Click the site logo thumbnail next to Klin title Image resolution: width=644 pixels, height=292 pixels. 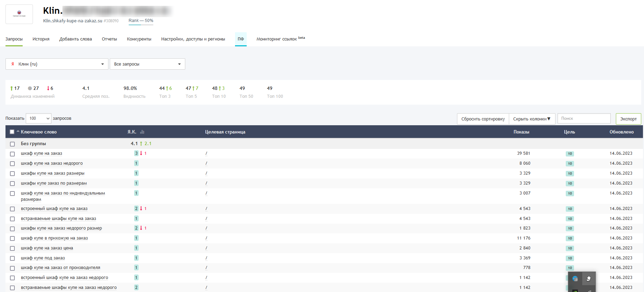pyautogui.click(x=19, y=14)
